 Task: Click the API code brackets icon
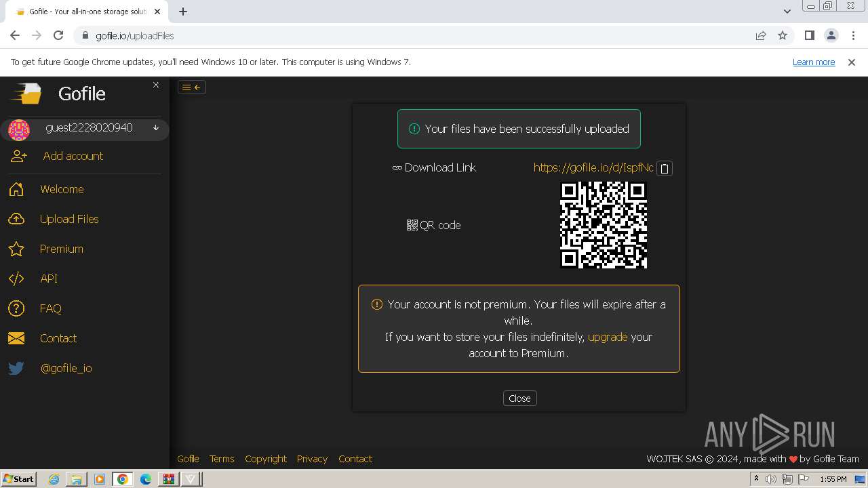pyautogui.click(x=16, y=279)
